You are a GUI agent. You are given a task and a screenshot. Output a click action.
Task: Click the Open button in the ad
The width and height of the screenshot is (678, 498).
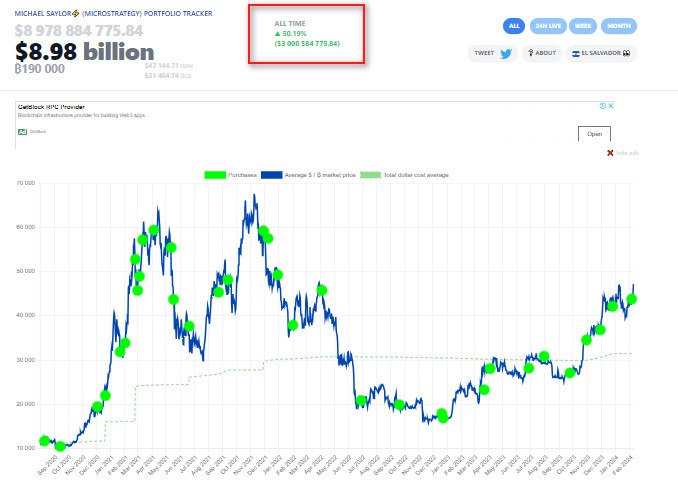(594, 134)
